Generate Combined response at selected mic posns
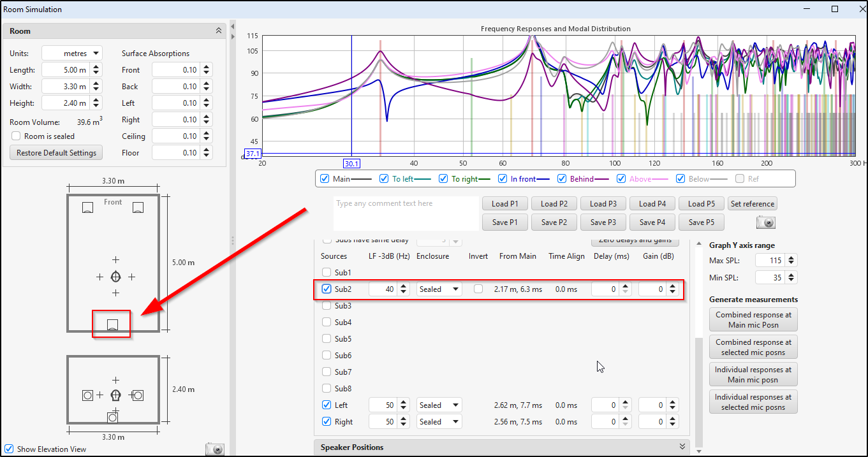This screenshot has width=868, height=457. click(753, 347)
